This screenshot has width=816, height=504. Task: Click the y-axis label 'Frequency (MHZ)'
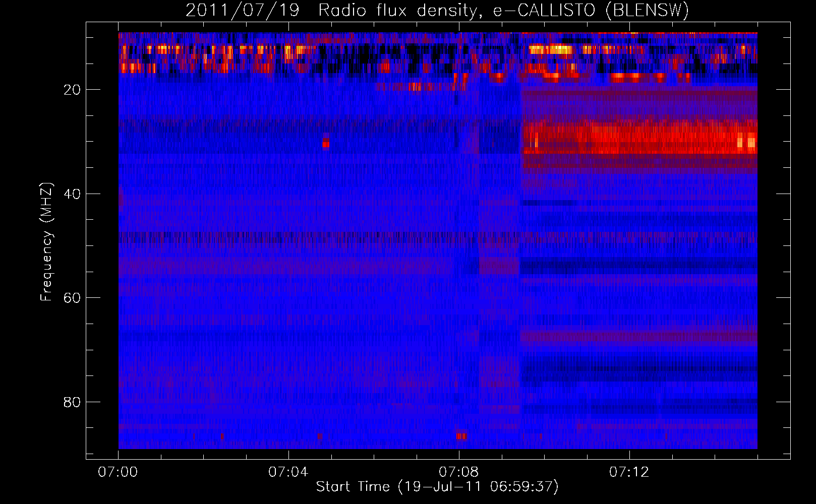coord(46,242)
